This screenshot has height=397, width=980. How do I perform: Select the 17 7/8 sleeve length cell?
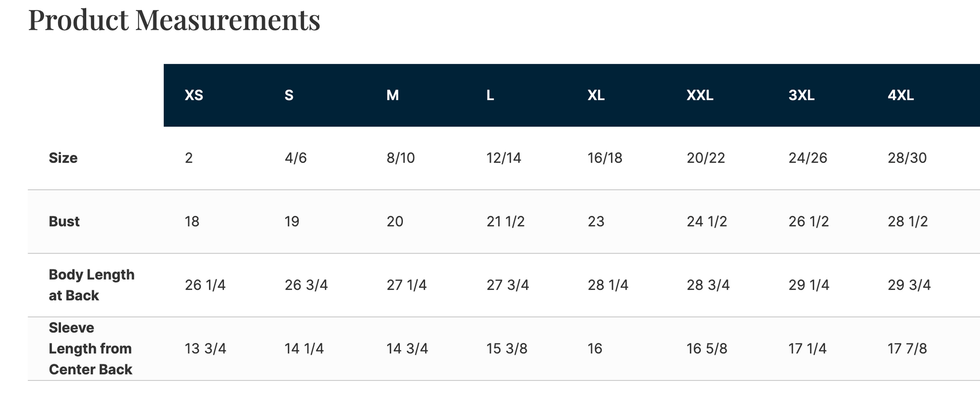(907, 349)
